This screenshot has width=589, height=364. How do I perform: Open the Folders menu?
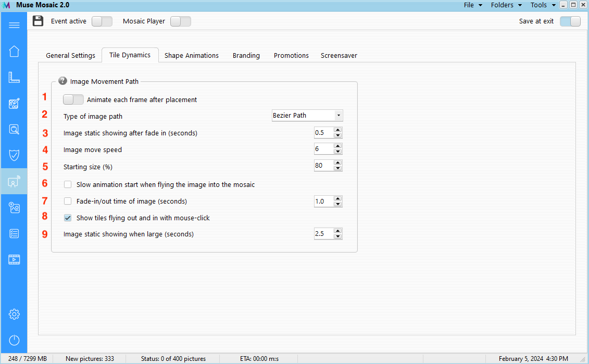pyautogui.click(x=506, y=5)
